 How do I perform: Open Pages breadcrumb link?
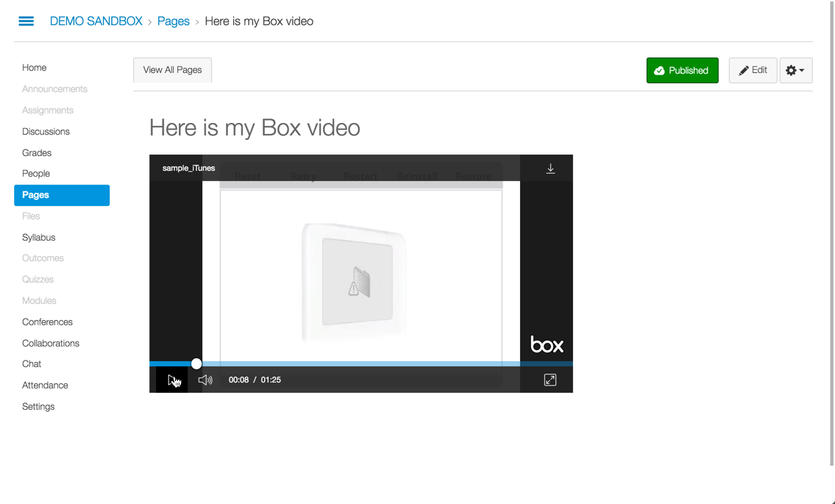coord(173,21)
